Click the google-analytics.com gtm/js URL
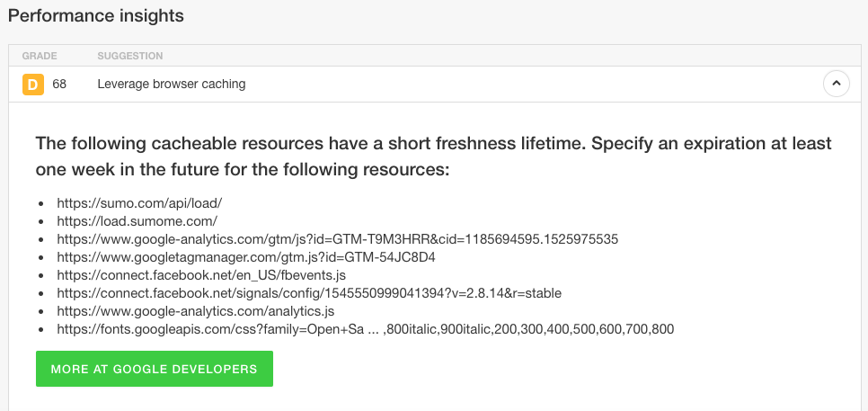Screen dimensions: 868x411 337,239
